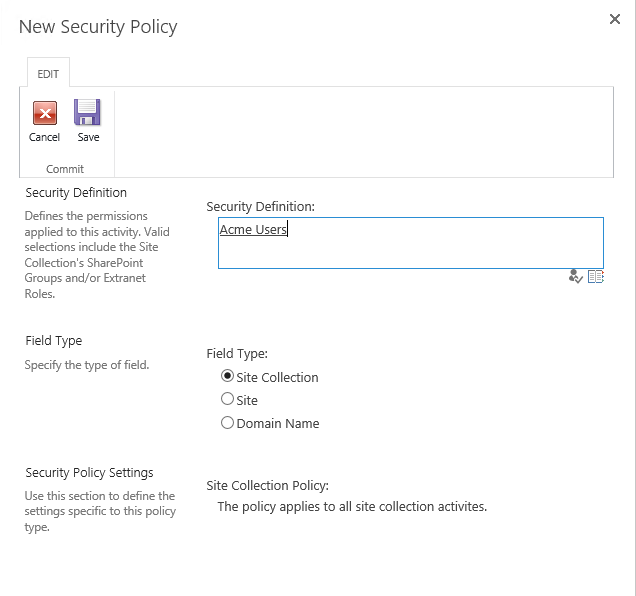
Task: Click the New Security Policy title
Action: tap(98, 27)
